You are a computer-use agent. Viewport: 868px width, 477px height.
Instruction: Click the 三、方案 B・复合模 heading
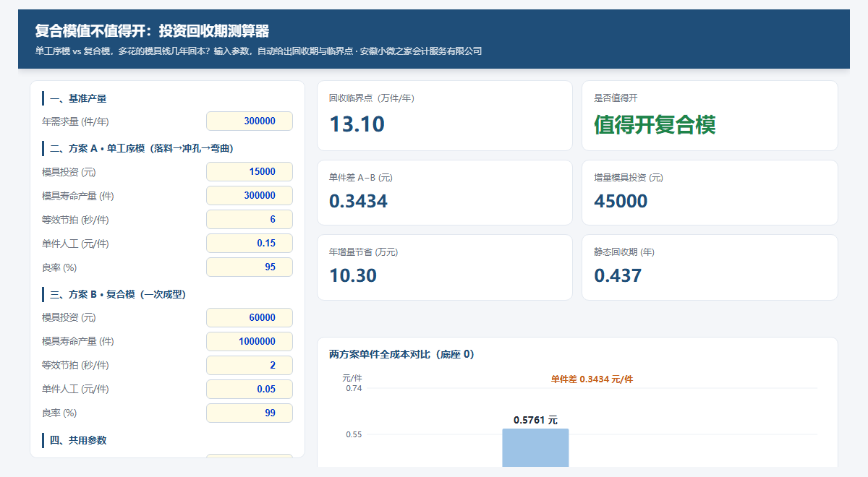[118, 294]
